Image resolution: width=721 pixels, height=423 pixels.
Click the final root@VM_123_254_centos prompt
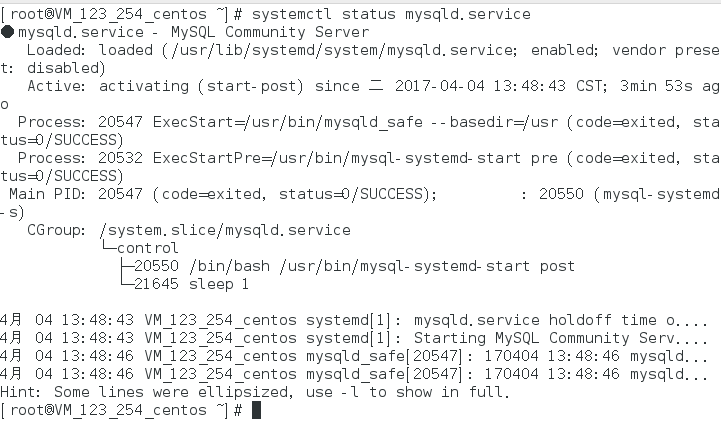click(121, 410)
